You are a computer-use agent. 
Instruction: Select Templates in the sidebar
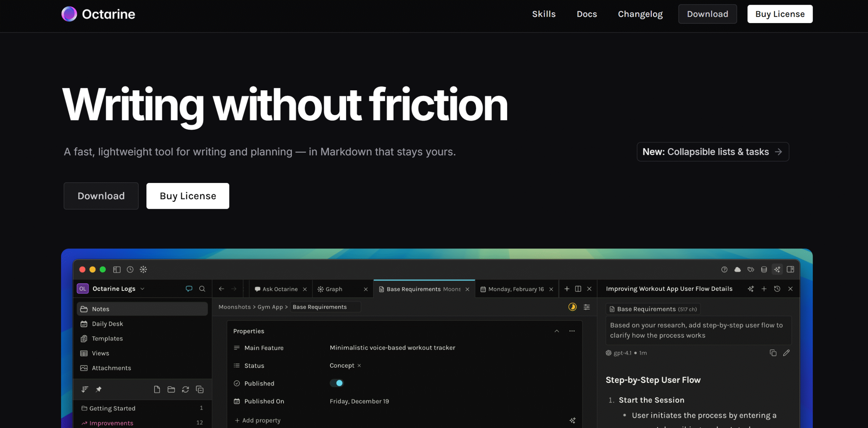(142, 338)
